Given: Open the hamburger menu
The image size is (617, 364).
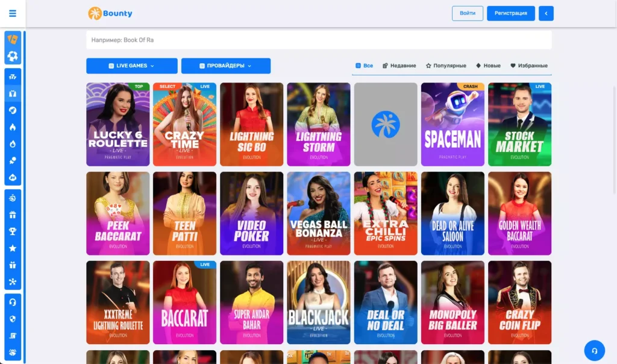Looking at the screenshot, I should point(13,13).
